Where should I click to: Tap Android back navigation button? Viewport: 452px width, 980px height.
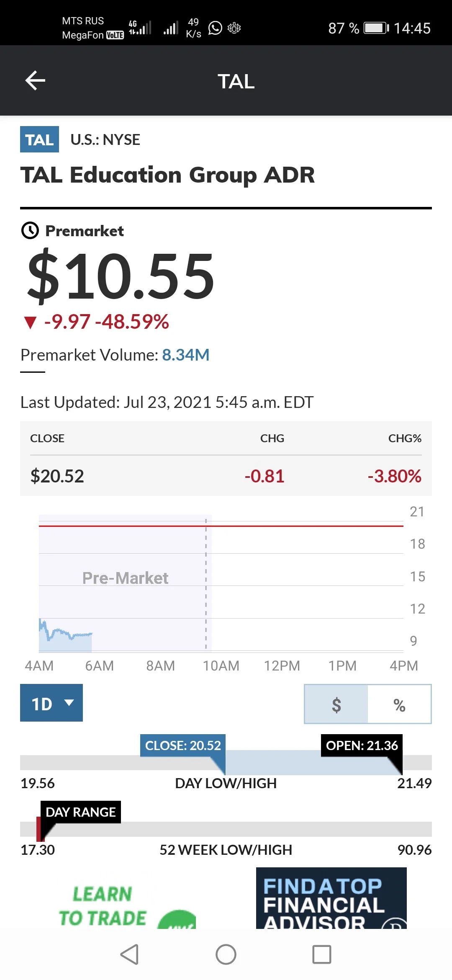coord(130,954)
